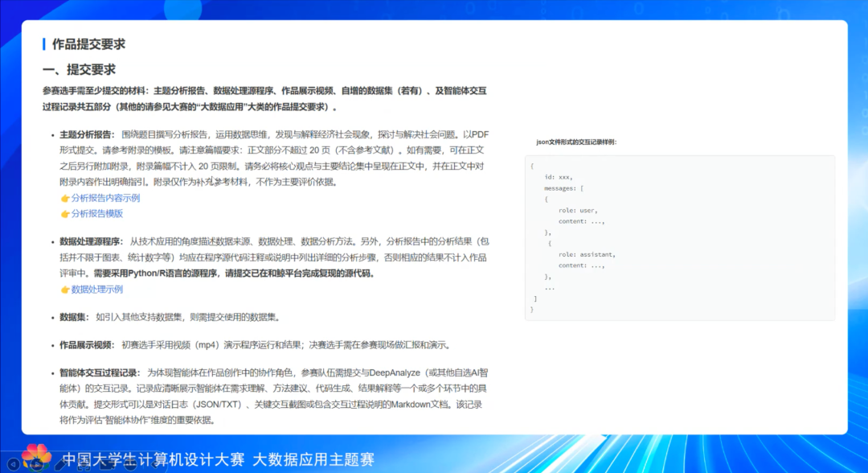Viewport: 868px width, 473px height.
Task: Click the 主题分析报告 bullet label
Action: click(x=87, y=134)
